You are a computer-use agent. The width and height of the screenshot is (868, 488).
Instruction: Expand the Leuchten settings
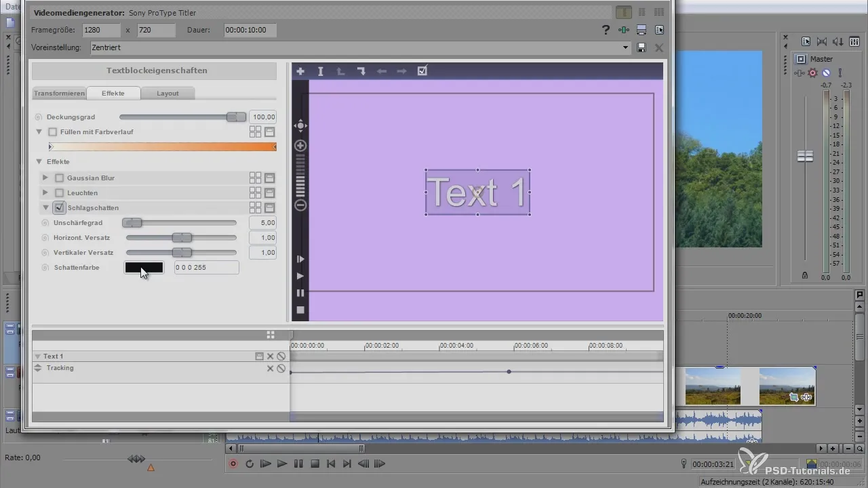tap(45, 193)
